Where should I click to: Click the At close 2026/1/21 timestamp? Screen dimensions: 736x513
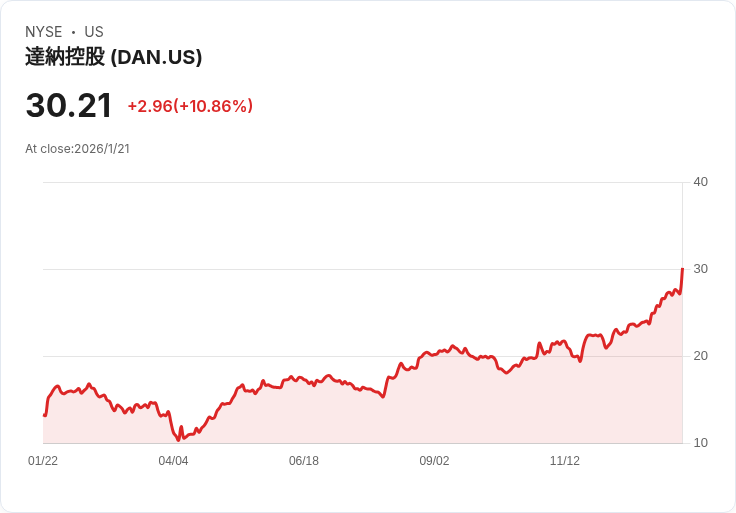[x=77, y=149]
